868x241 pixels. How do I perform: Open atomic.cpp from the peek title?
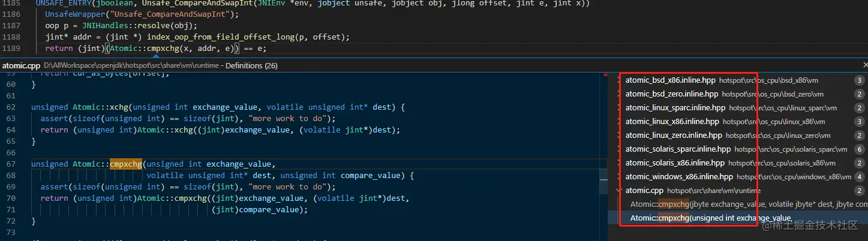[21, 65]
